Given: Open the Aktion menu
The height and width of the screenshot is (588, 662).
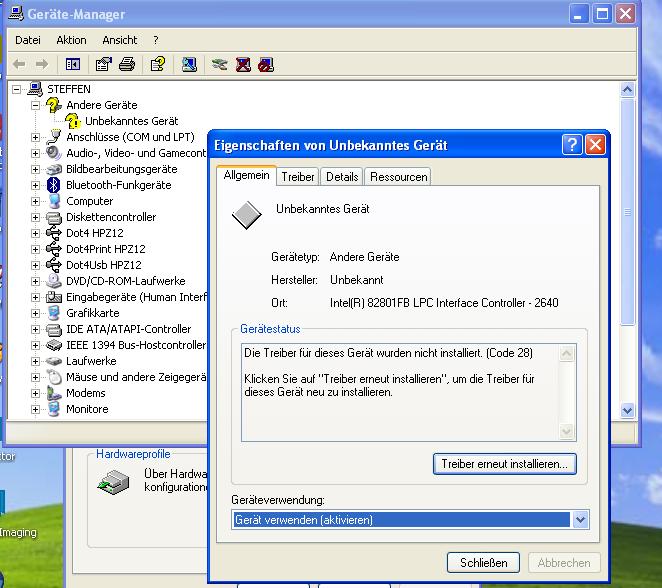Looking at the screenshot, I should click(x=71, y=40).
